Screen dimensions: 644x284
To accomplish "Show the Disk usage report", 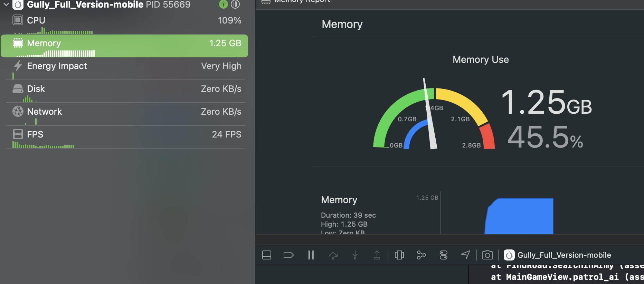I will (124, 89).
